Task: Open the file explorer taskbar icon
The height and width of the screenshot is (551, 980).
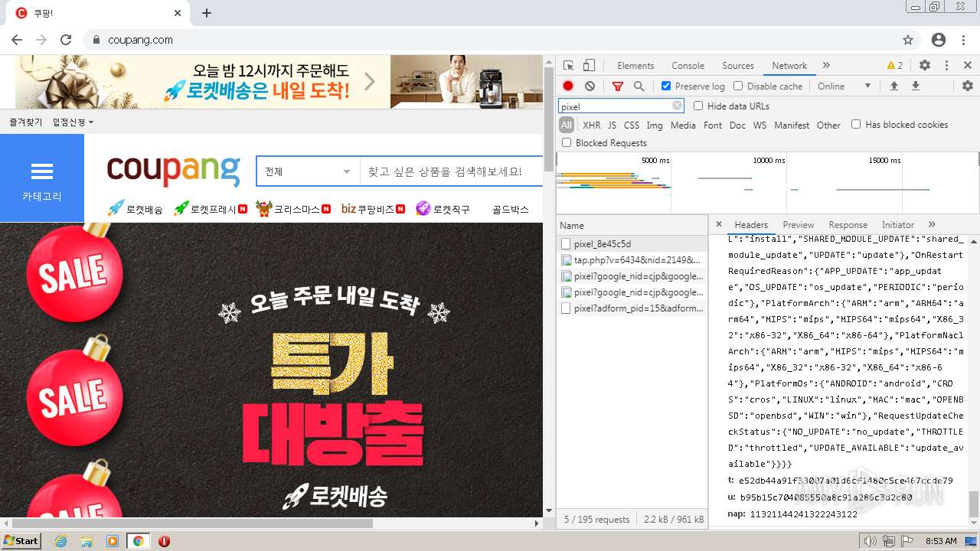Action: coord(87,541)
